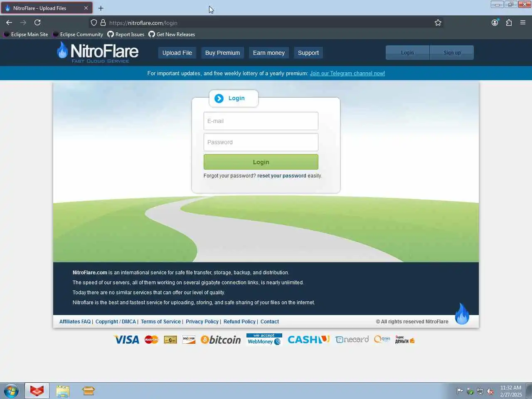
Task: Reload the page with refresh icon
Action: [x=37, y=22]
